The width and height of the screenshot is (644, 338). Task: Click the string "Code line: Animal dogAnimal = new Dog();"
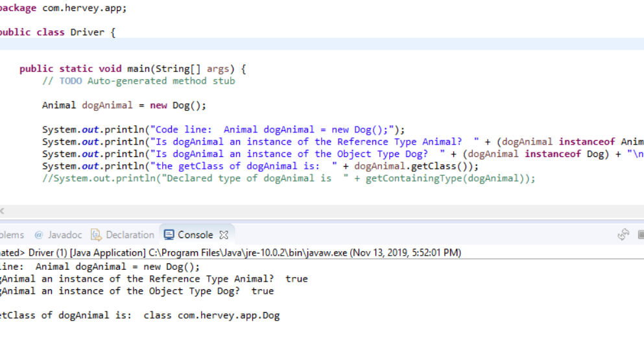[272, 130]
